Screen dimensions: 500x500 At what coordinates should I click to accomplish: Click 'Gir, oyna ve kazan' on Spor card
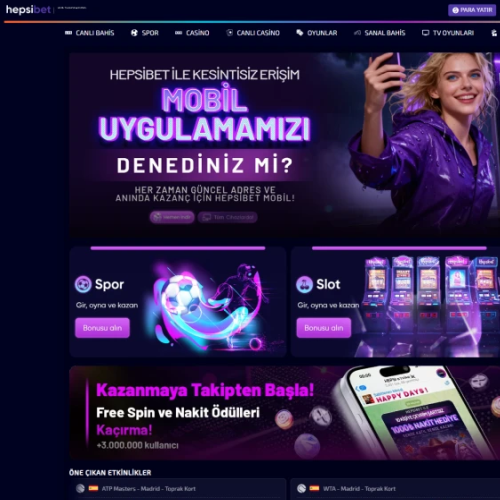(x=107, y=305)
